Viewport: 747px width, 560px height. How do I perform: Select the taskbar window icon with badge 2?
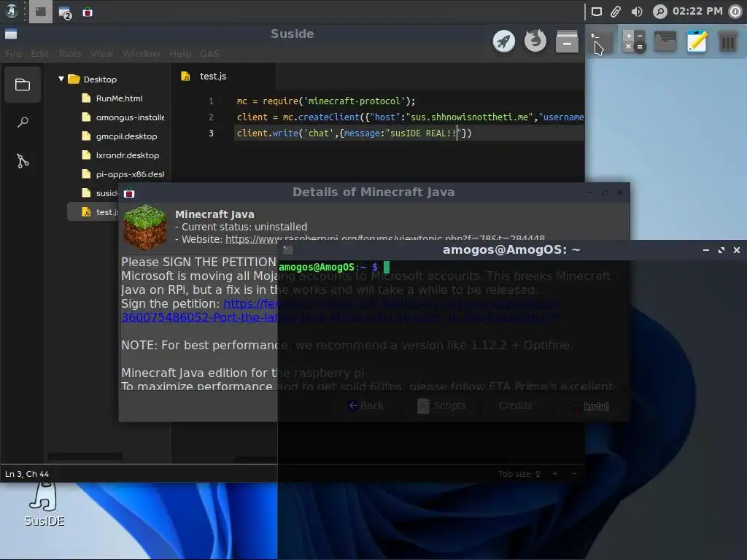tap(64, 13)
